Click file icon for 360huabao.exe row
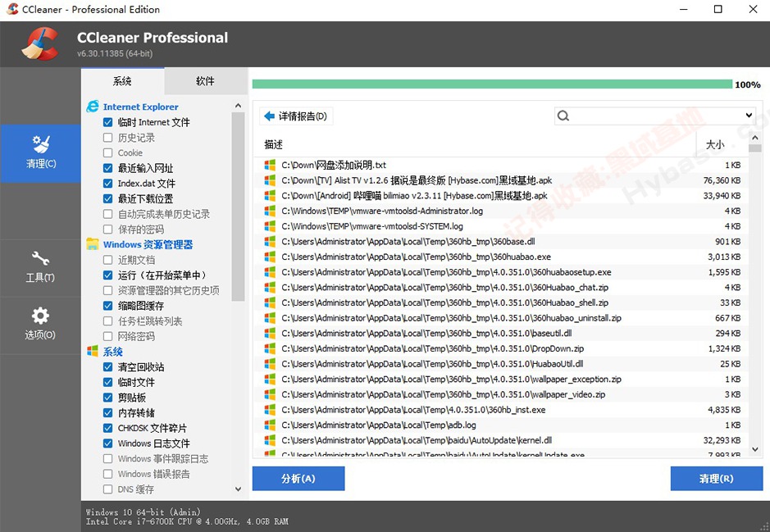Viewport: 770px width, 532px height. coord(270,257)
